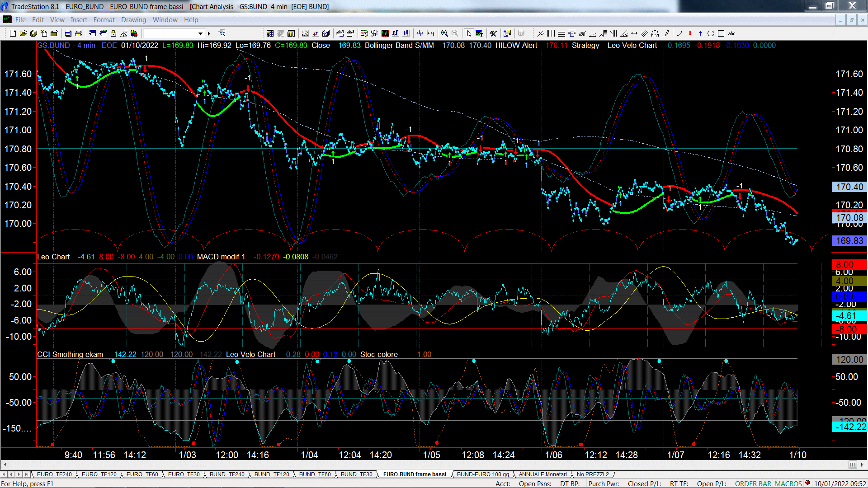Switch to the BUND_TF240 workspace tab
Screen dimensions: 868x488
[227, 474]
